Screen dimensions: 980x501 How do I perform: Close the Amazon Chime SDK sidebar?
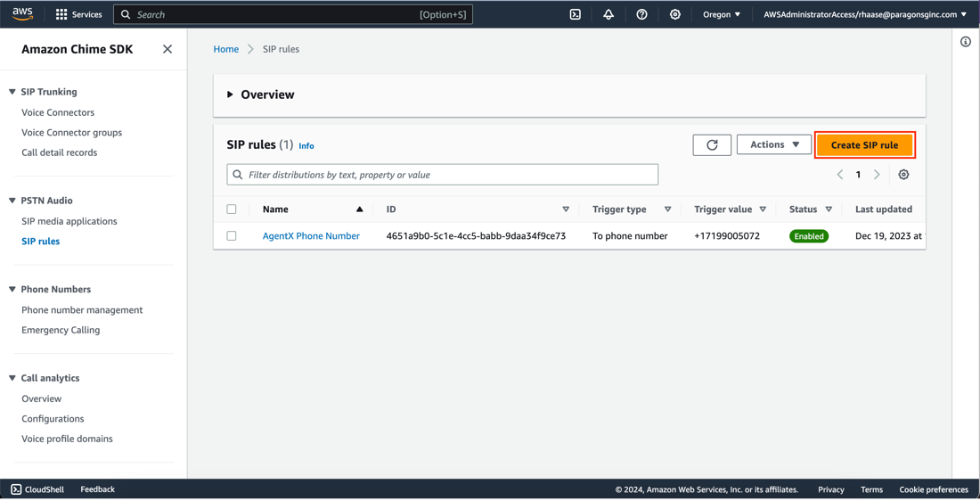[167, 49]
